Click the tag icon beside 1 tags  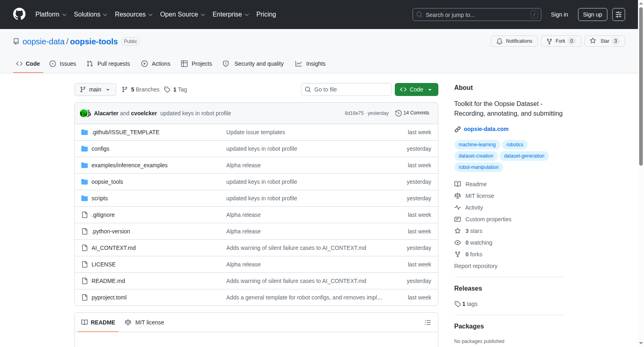coord(458,304)
